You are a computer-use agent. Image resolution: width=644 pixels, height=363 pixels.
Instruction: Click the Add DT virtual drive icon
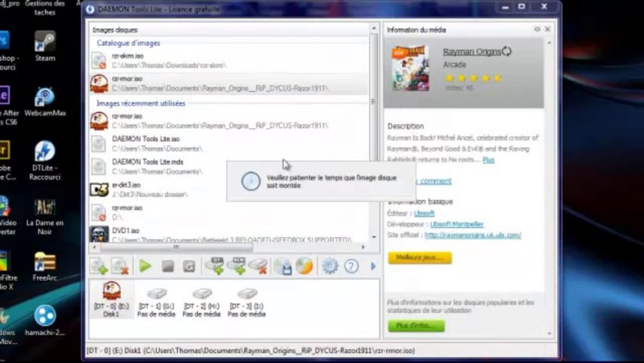[x=214, y=265]
